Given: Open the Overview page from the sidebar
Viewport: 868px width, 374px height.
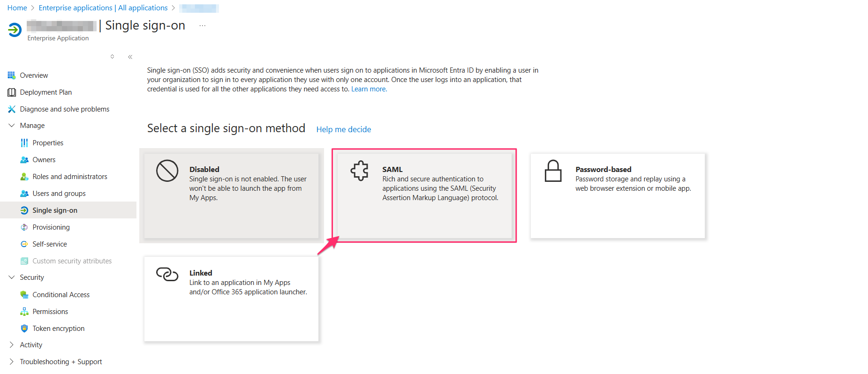Looking at the screenshot, I should click(34, 75).
